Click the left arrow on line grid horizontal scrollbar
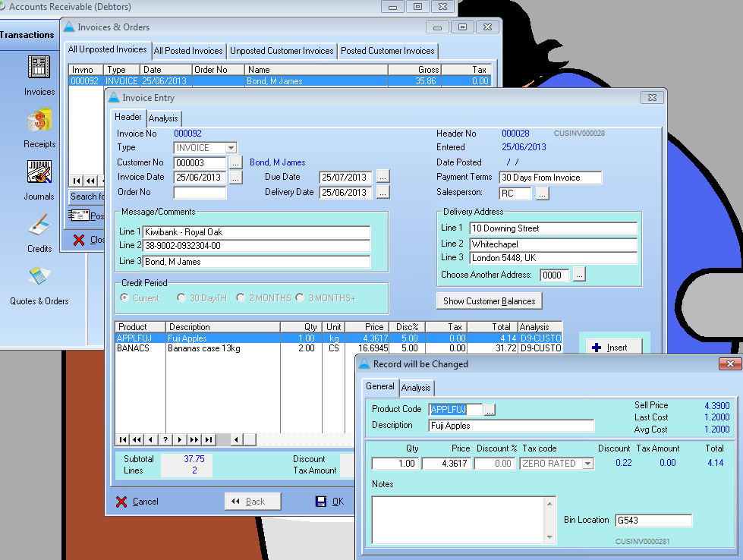The image size is (743, 560). 237,439
